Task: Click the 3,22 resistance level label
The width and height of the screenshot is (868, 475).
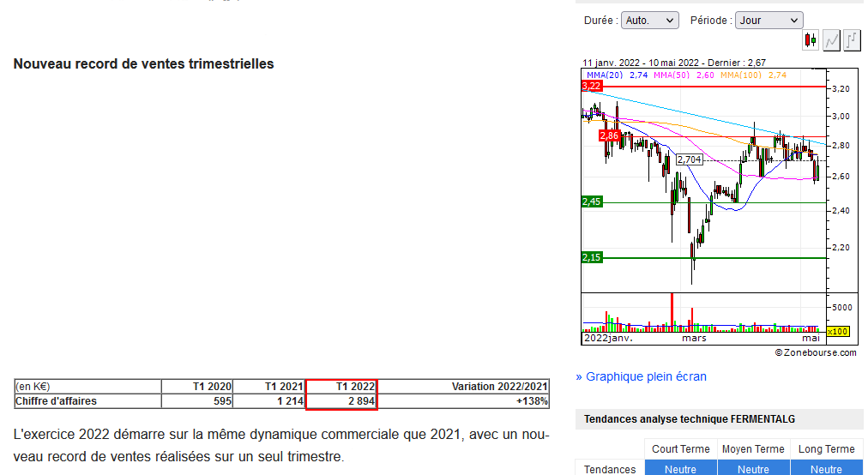Action: 592,86
